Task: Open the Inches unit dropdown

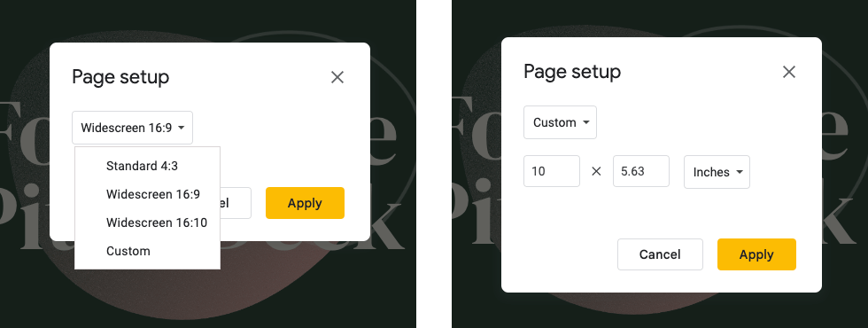Action: [717, 172]
